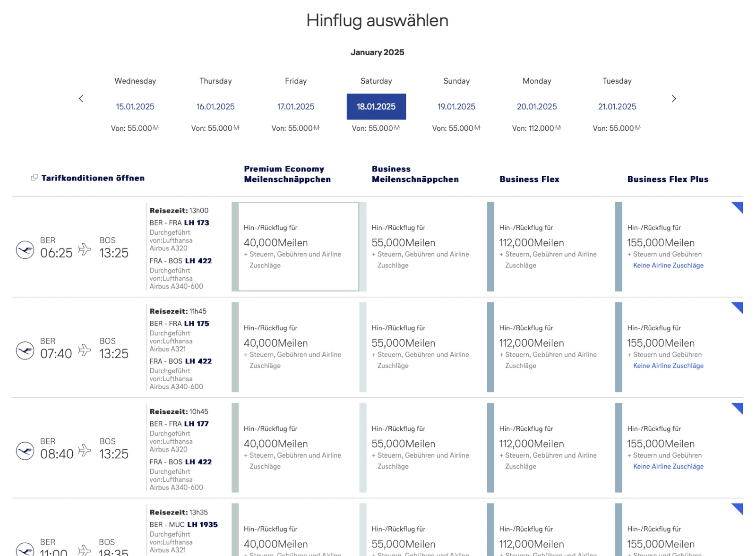Go to previous week with left arrow

[81, 99]
